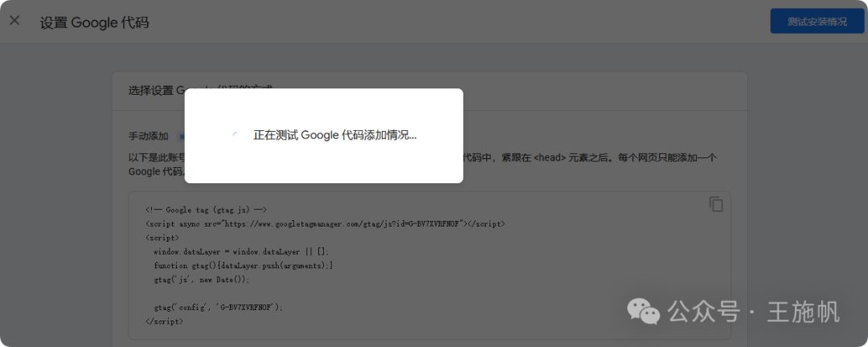
Task: Click the 'window.dataLayer = window.dataLayer || [];' line
Action: point(241,251)
